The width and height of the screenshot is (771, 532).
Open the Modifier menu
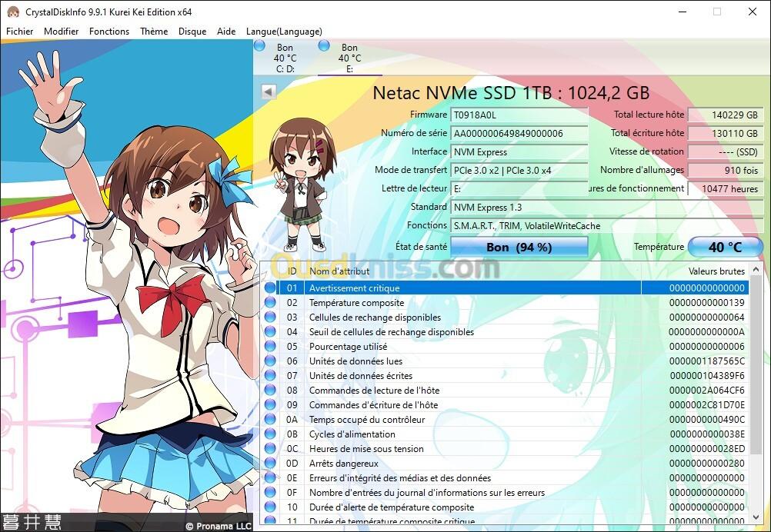[x=61, y=32]
